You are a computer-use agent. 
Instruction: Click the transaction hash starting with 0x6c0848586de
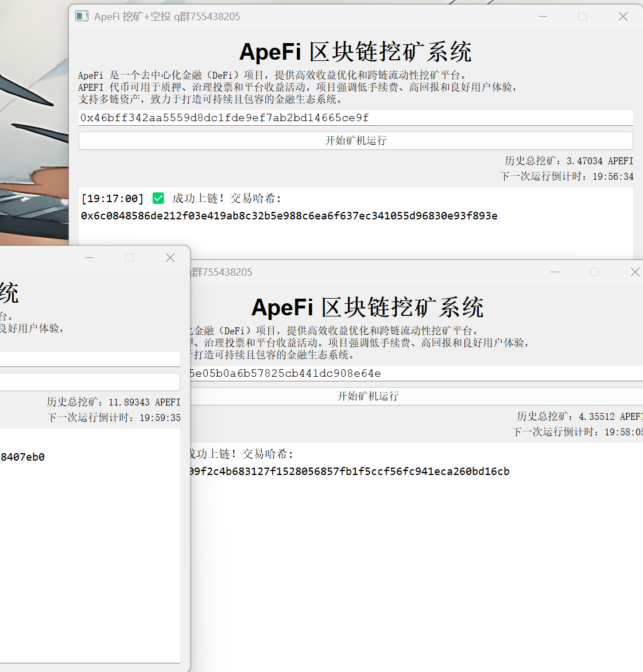289,216
